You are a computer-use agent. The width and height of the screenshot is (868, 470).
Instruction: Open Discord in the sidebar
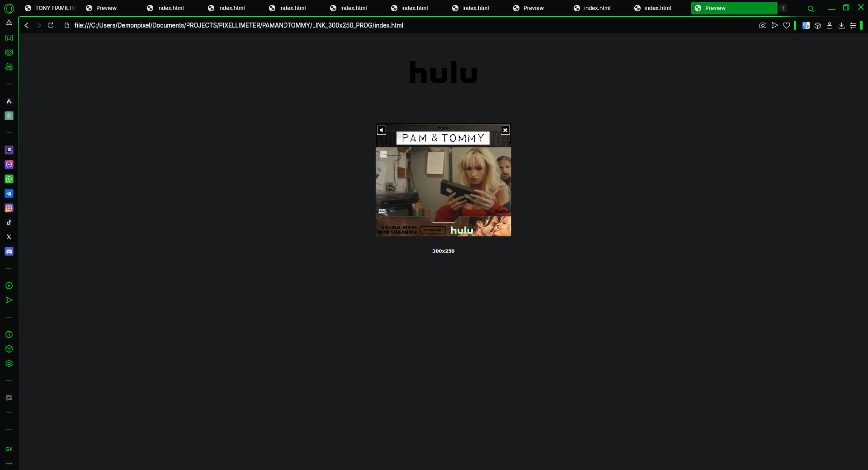point(9,251)
